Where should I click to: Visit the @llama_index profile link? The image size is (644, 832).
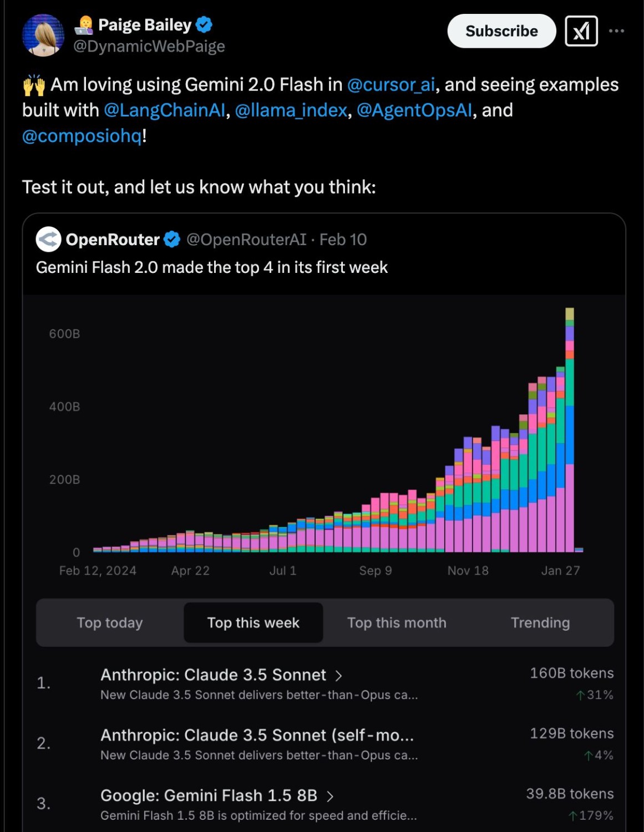pos(291,110)
